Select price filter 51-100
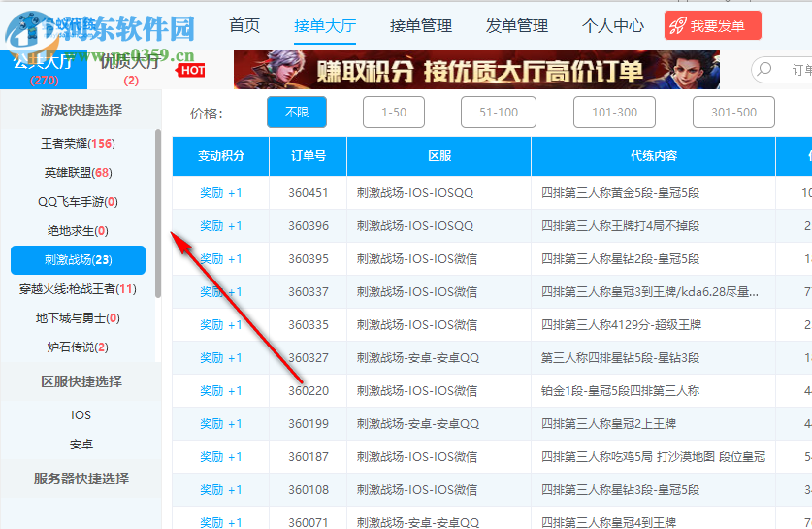 [499, 112]
